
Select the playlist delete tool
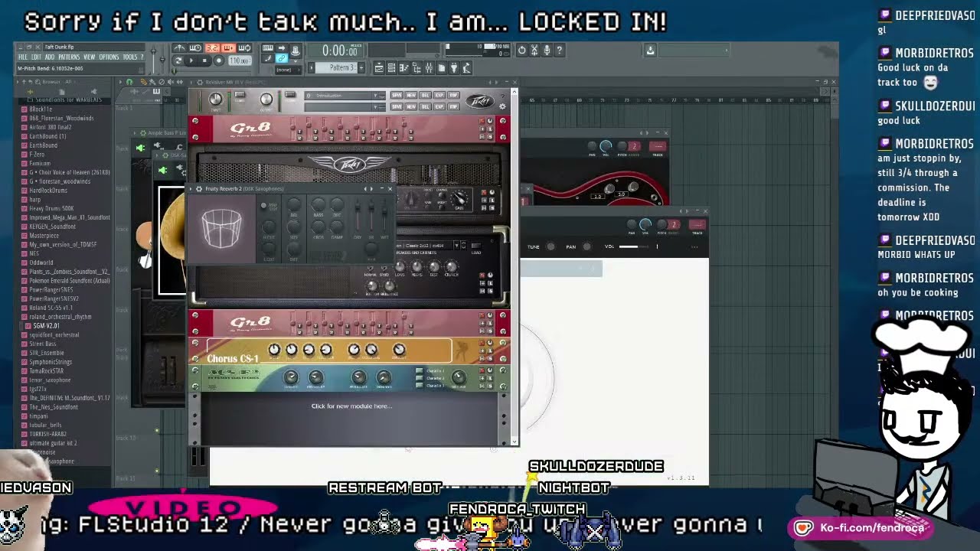(162, 82)
